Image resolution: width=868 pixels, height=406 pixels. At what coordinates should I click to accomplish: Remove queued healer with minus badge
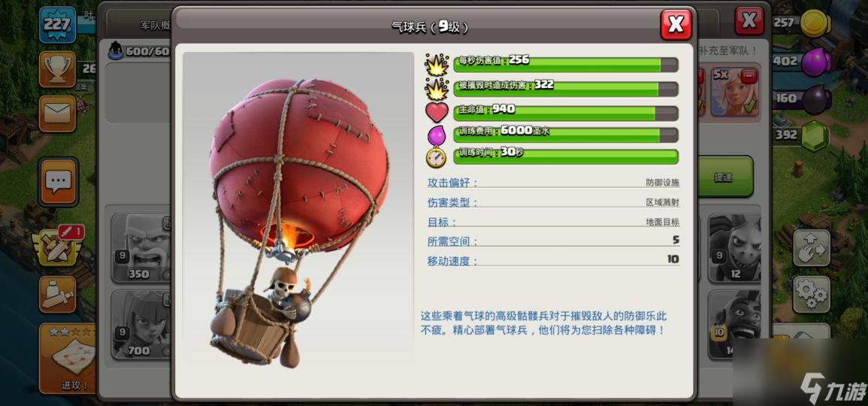click(x=751, y=74)
